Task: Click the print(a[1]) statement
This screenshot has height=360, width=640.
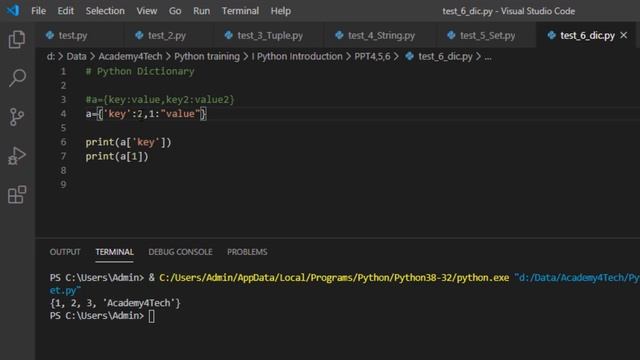Action: tap(117, 156)
